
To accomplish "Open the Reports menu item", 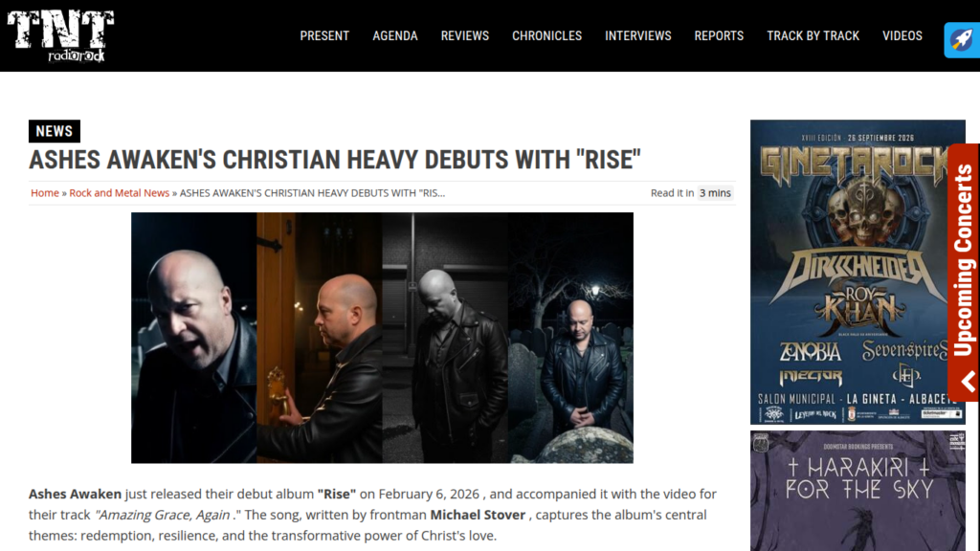I will (719, 36).
